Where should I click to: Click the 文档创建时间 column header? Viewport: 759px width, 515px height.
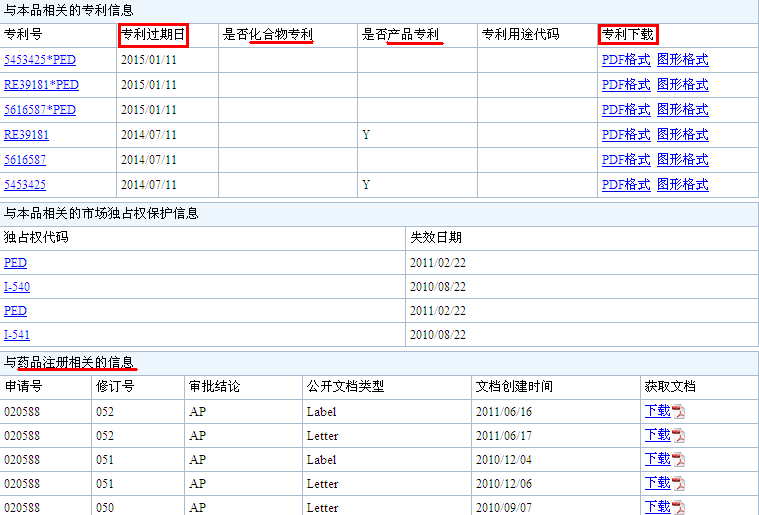514,387
